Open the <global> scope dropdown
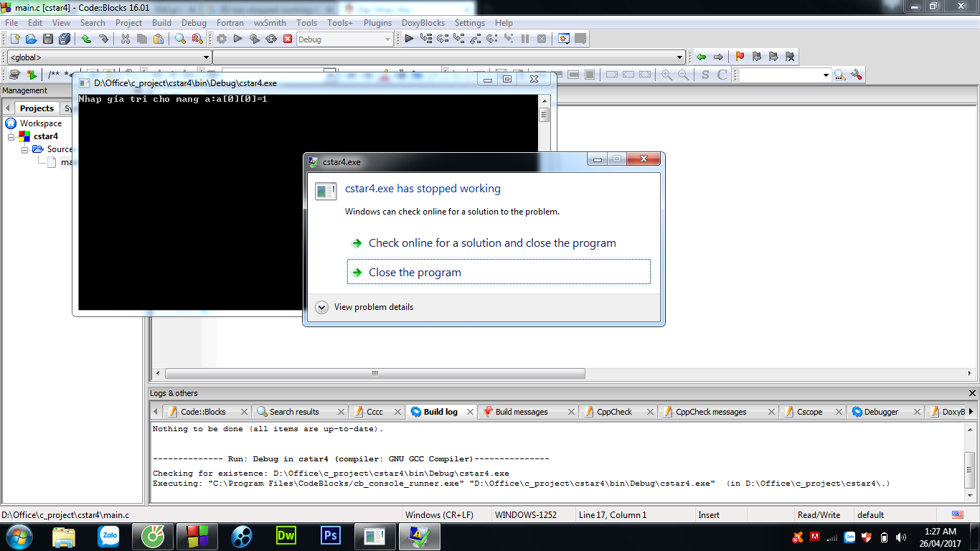 pyautogui.click(x=206, y=57)
